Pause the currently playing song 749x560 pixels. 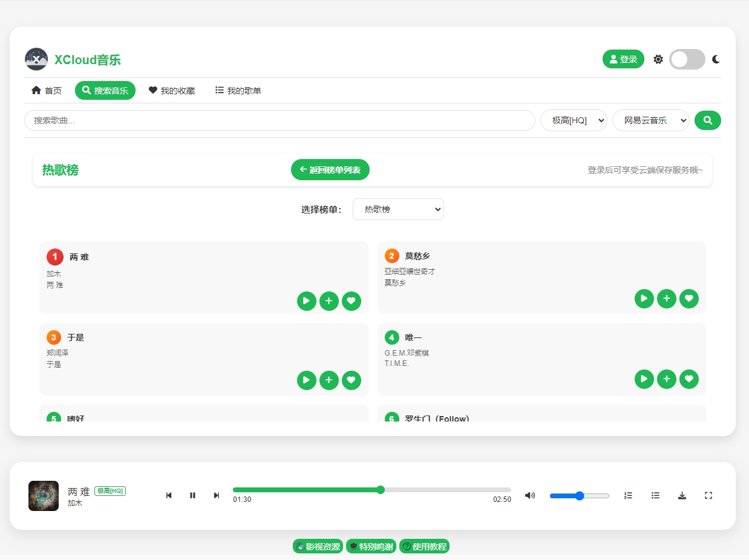[x=192, y=496]
